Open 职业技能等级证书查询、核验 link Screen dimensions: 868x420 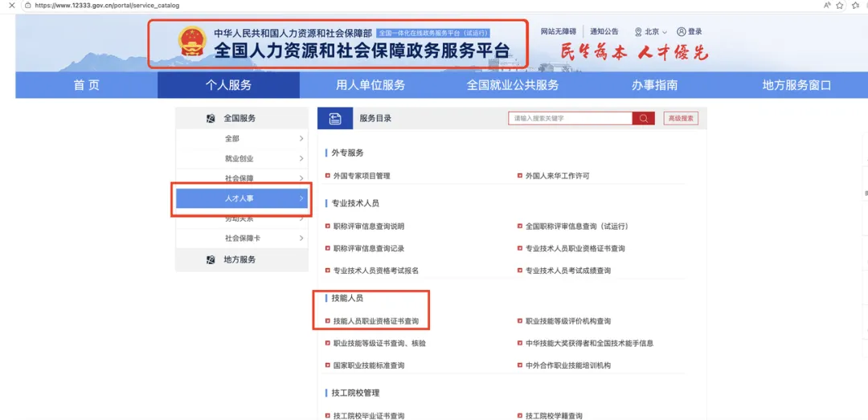click(x=379, y=343)
